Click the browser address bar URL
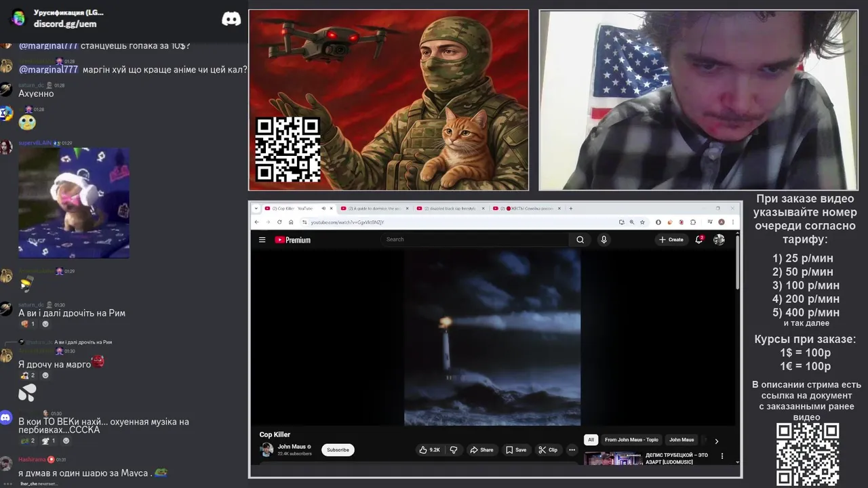 (x=347, y=222)
